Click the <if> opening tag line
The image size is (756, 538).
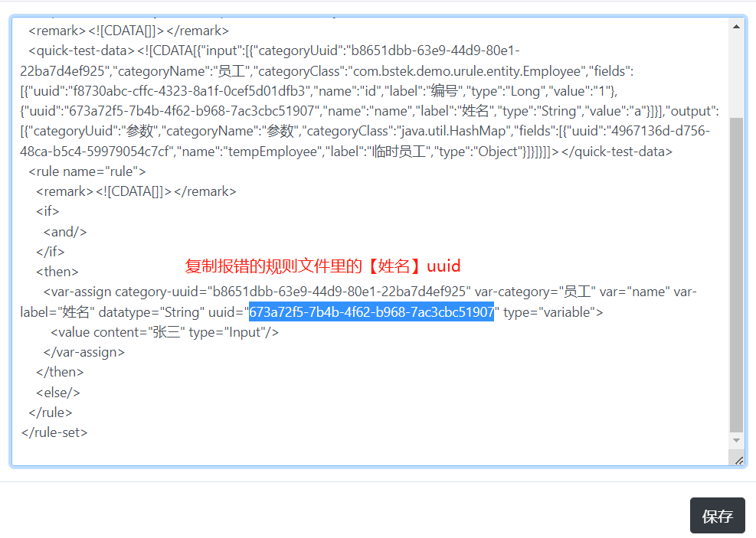(47, 211)
